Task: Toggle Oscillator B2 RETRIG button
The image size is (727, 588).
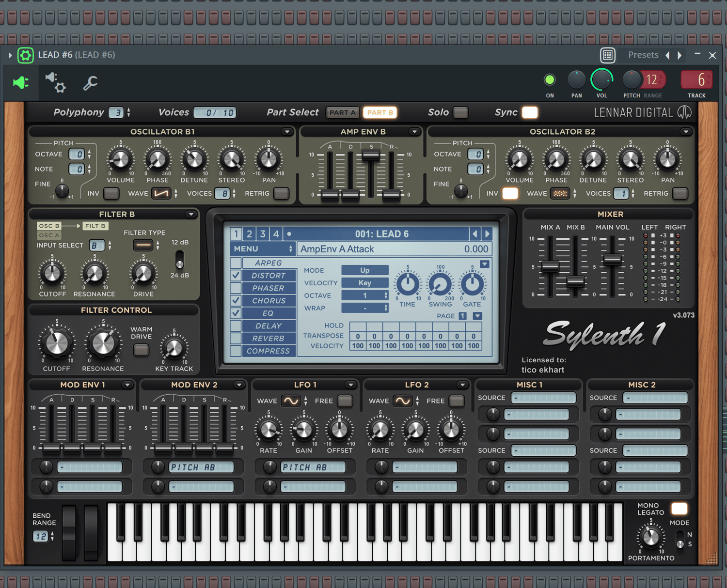Action: tap(680, 194)
